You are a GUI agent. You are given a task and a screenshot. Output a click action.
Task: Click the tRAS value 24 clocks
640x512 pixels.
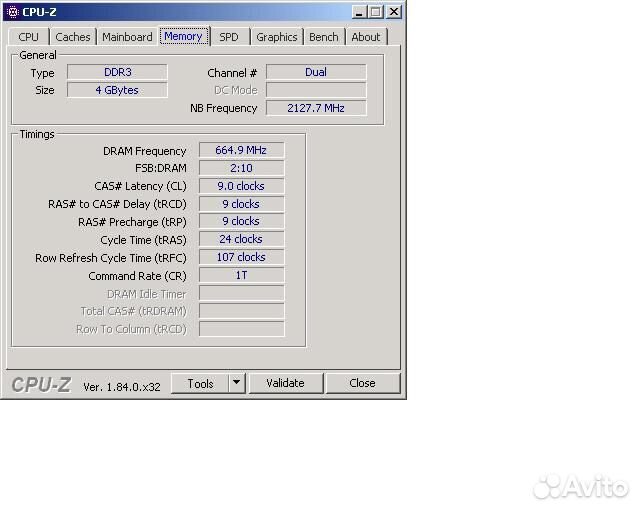click(241, 239)
